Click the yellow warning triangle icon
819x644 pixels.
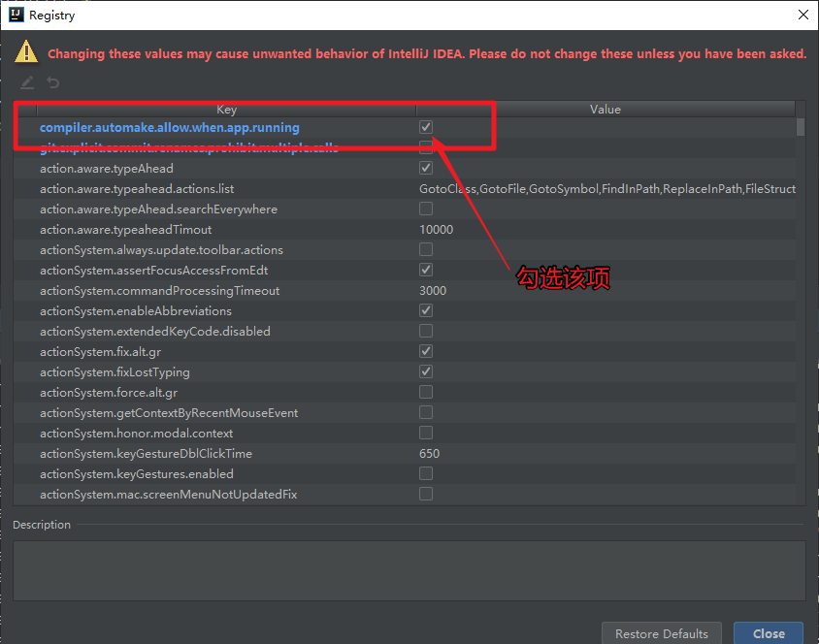(26, 52)
